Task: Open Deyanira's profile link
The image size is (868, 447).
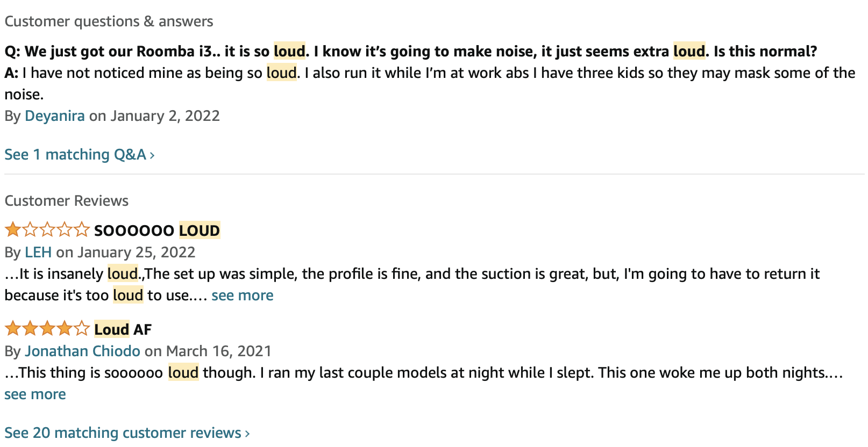Action: click(54, 116)
